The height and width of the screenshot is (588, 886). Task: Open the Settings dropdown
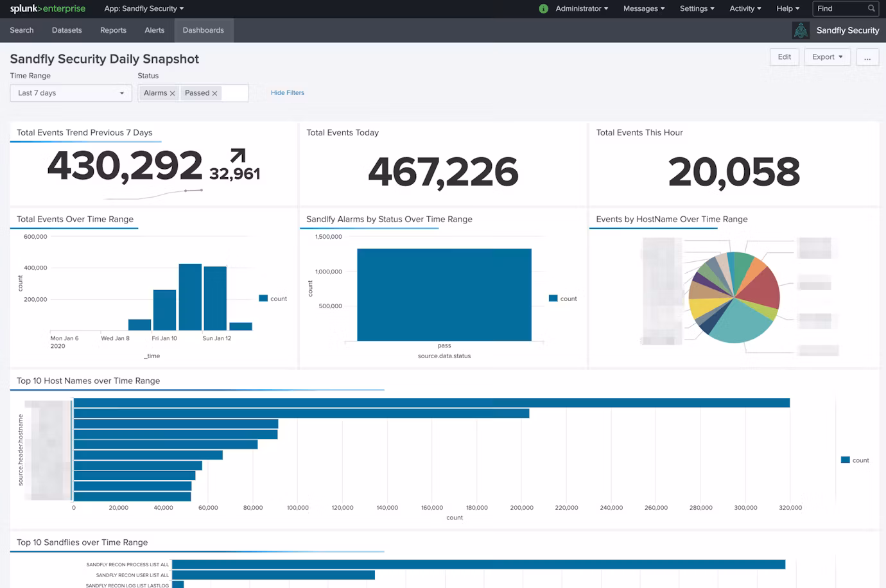[697, 8]
